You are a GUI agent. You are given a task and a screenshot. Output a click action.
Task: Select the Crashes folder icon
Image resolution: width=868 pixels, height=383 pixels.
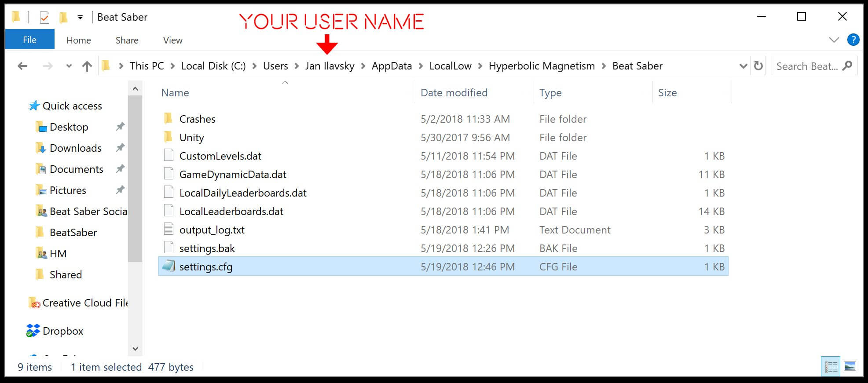(x=168, y=118)
